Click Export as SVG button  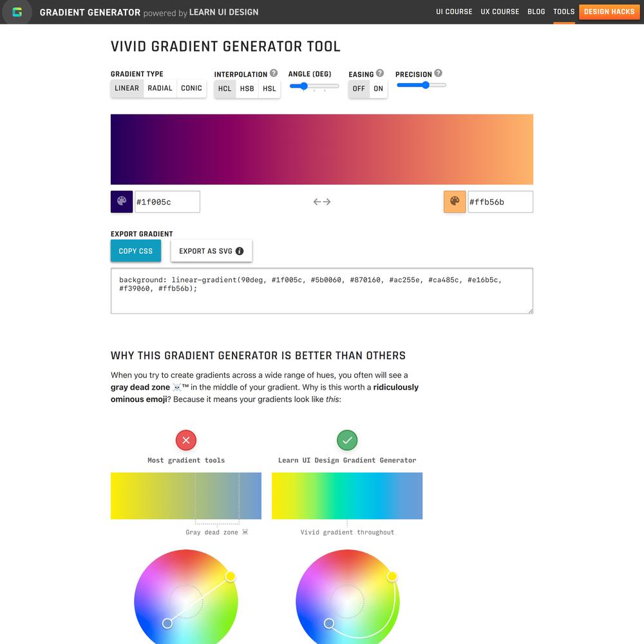(x=211, y=251)
